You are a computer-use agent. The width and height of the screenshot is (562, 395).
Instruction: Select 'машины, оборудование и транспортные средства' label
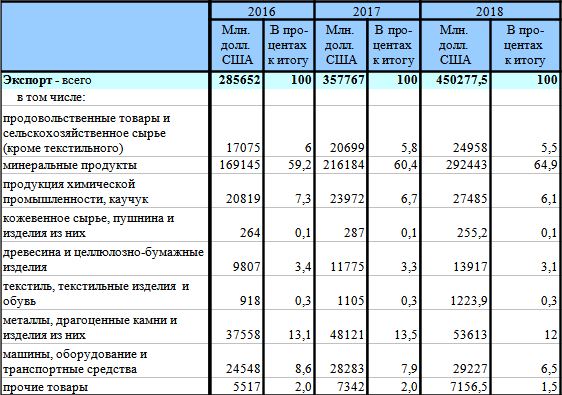tap(75, 361)
